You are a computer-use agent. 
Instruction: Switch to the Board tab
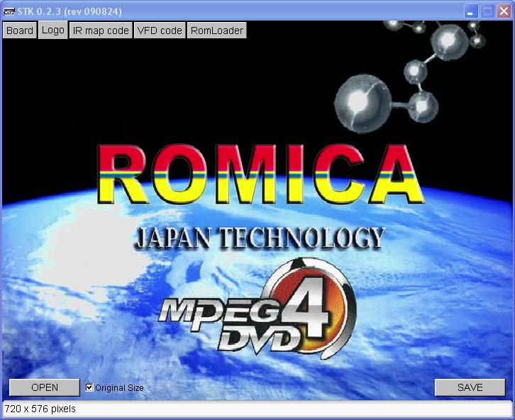20,31
